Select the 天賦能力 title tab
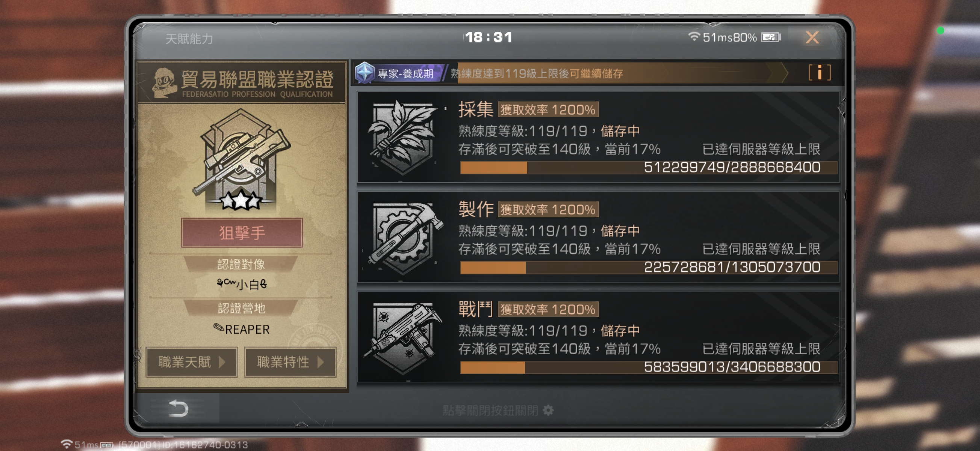 coord(189,38)
